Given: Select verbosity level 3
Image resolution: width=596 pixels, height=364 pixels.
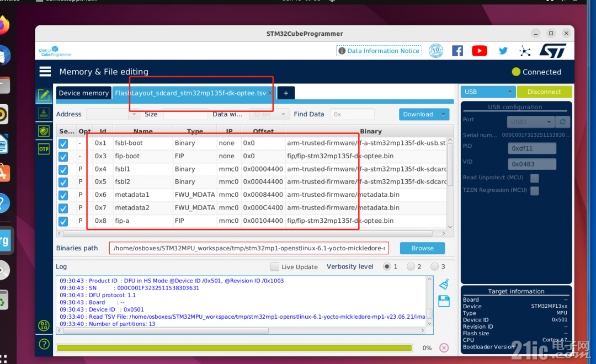Looking at the screenshot, I should [434, 266].
